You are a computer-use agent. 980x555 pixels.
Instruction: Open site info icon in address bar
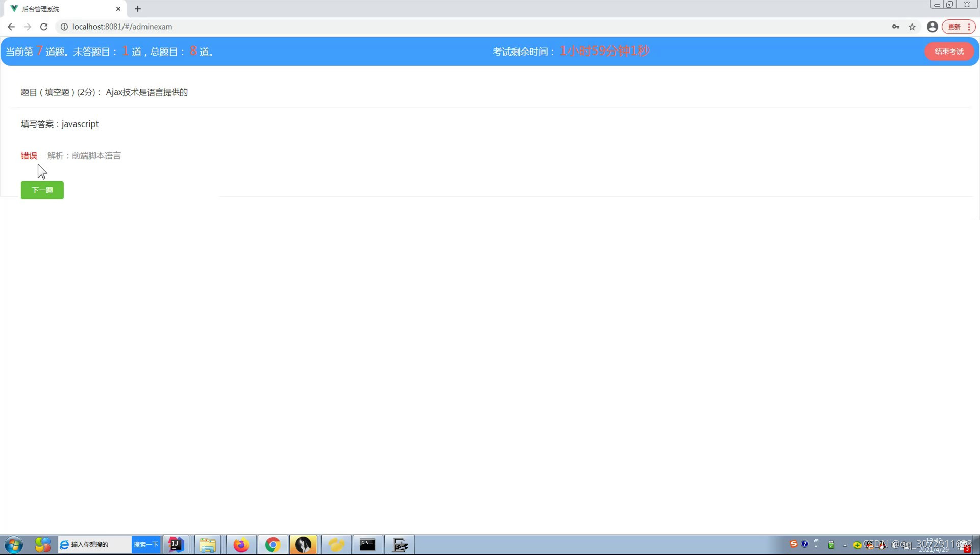(64, 27)
